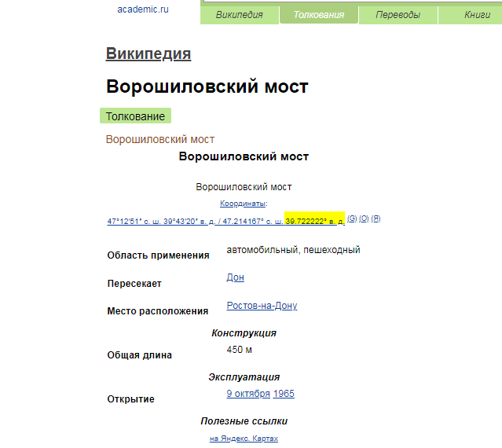Open the на Яндекс. Картах link
The width and height of the screenshot is (502, 448).
click(x=244, y=439)
